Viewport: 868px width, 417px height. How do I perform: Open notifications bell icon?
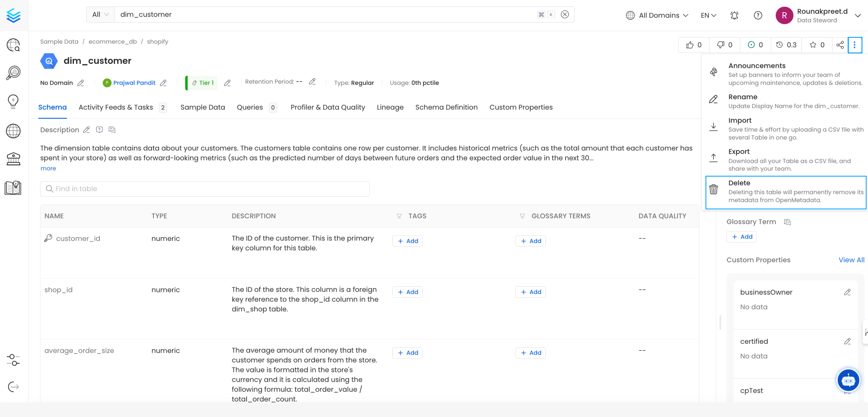734,15
